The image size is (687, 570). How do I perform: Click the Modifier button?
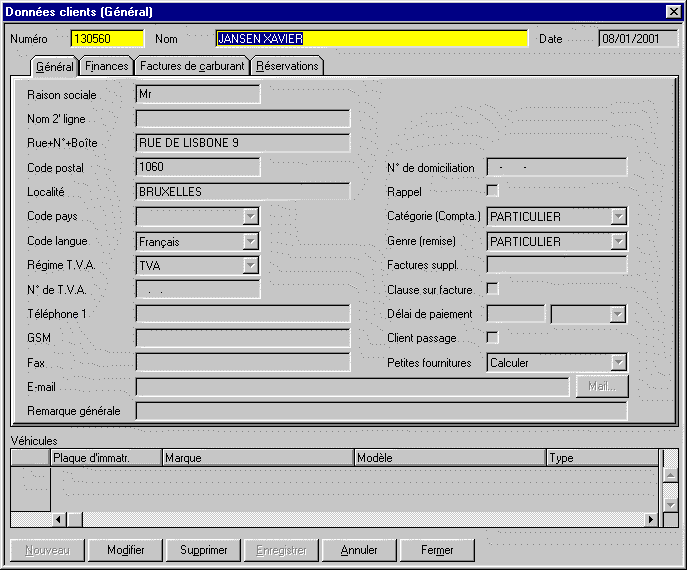[x=126, y=550]
